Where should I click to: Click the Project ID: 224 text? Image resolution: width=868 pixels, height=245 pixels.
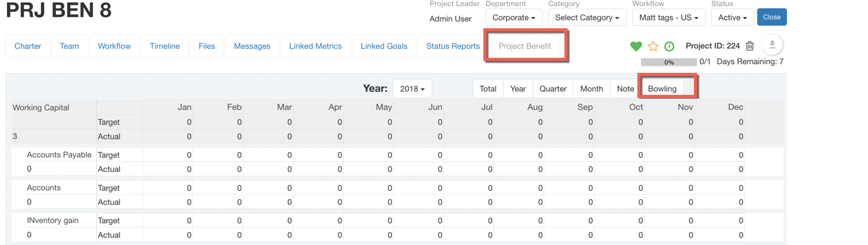tap(713, 46)
